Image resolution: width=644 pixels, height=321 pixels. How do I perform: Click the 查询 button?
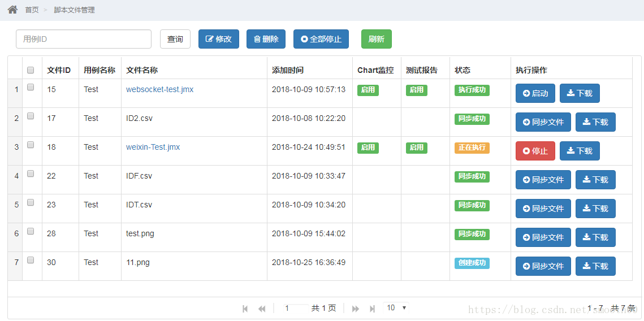[x=175, y=39]
